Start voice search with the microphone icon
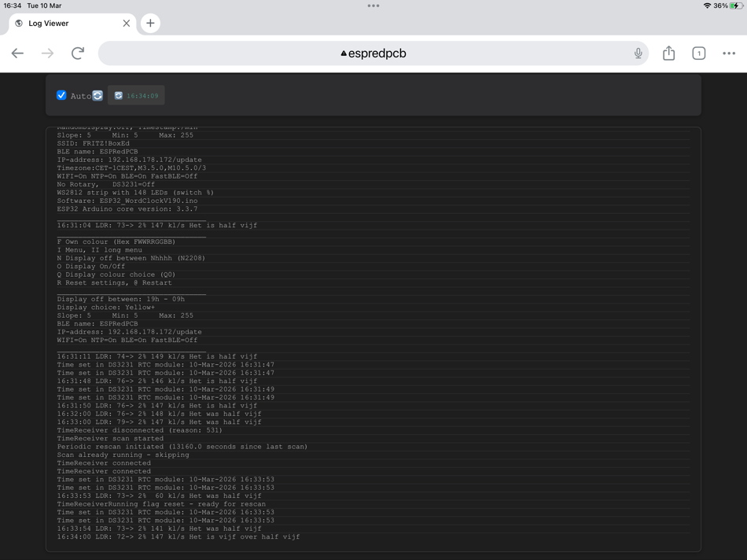Screen dimensions: 747x560 pyautogui.click(x=637, y=53)
